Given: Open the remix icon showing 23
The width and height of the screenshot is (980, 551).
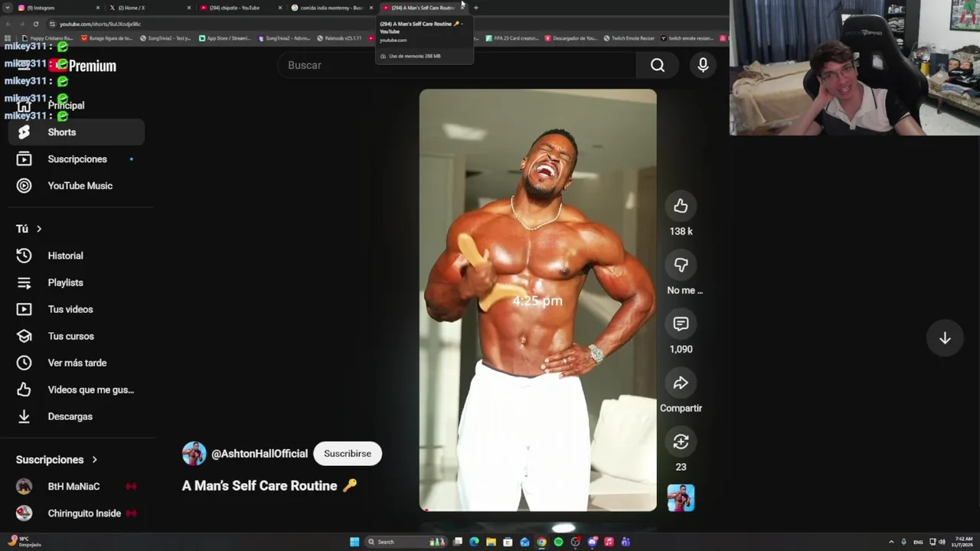Looking at the screenshot, I should [681, 442].
